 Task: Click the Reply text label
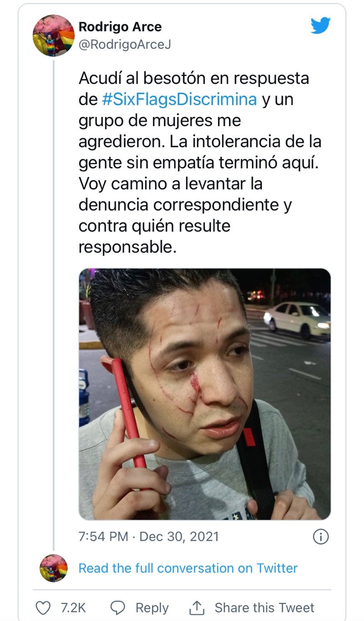152,608
